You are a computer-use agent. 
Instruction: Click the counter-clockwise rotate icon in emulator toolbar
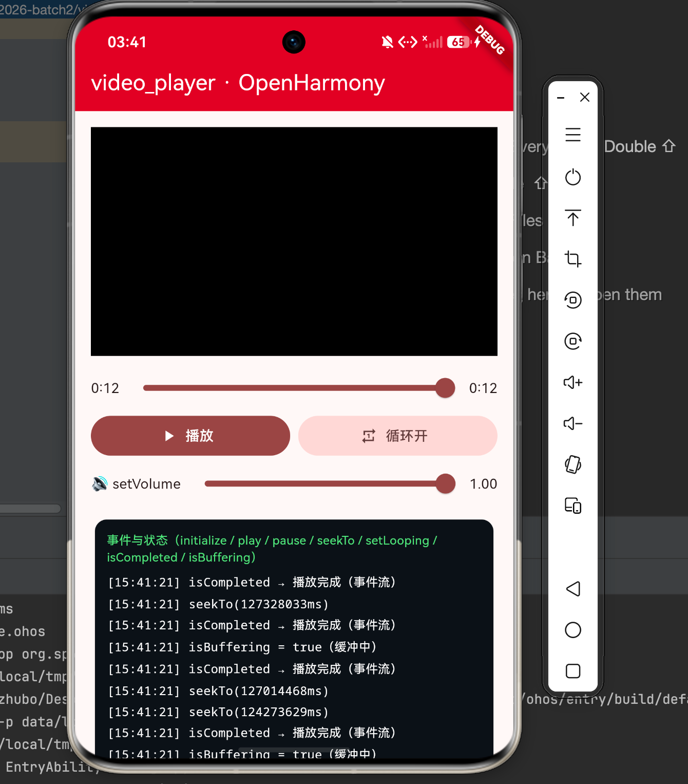pyautogui.click(x=573, y=300)
